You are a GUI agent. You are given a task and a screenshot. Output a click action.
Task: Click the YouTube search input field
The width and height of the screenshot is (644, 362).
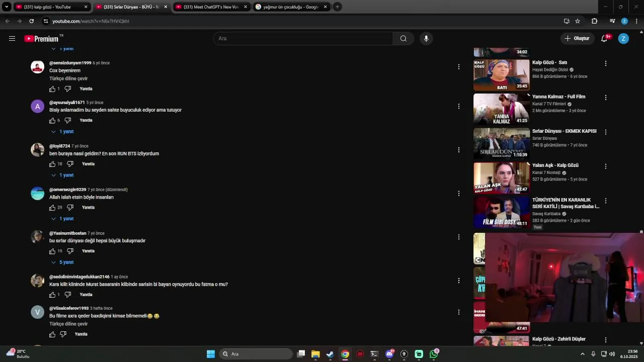[x=303, y=39]
